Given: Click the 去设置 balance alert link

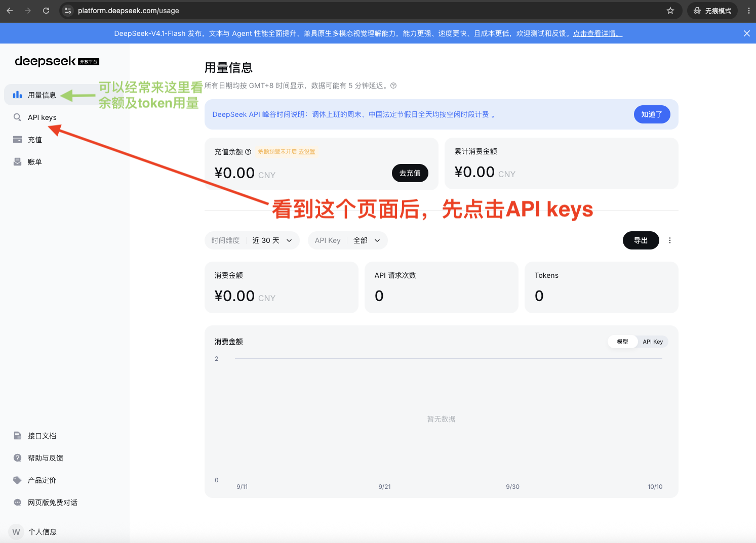Looking at the screenshot, I should (307, 151).
